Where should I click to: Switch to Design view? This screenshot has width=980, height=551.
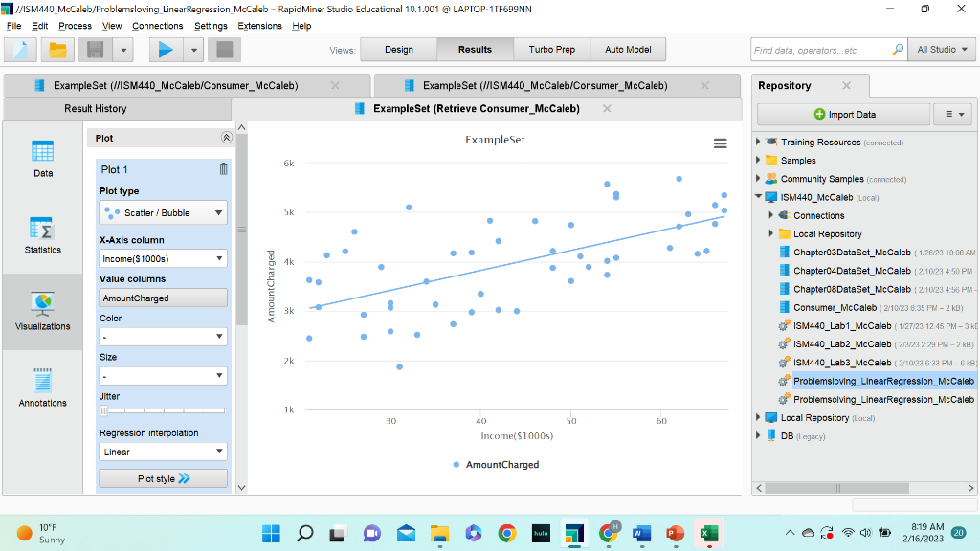pyautogui.click(x=399, y=50)
